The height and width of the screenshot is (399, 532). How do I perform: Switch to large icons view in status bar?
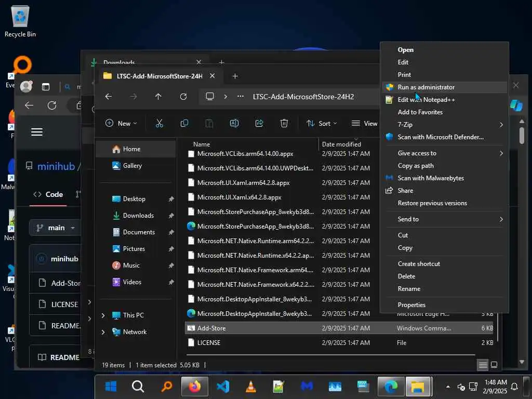tap(494, 365)
